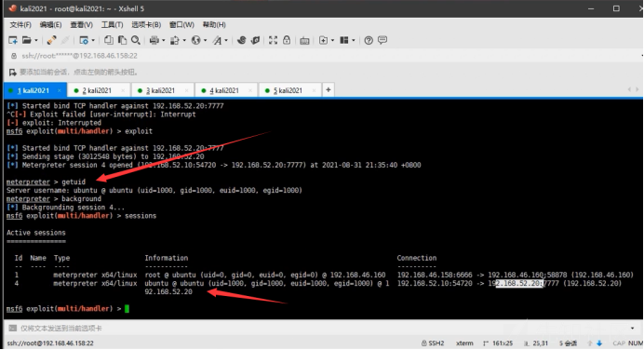The height and width of the screenshot is (350, 644).
Task: Expand the file transfer dropdown arrow
Action: [184, 40]
